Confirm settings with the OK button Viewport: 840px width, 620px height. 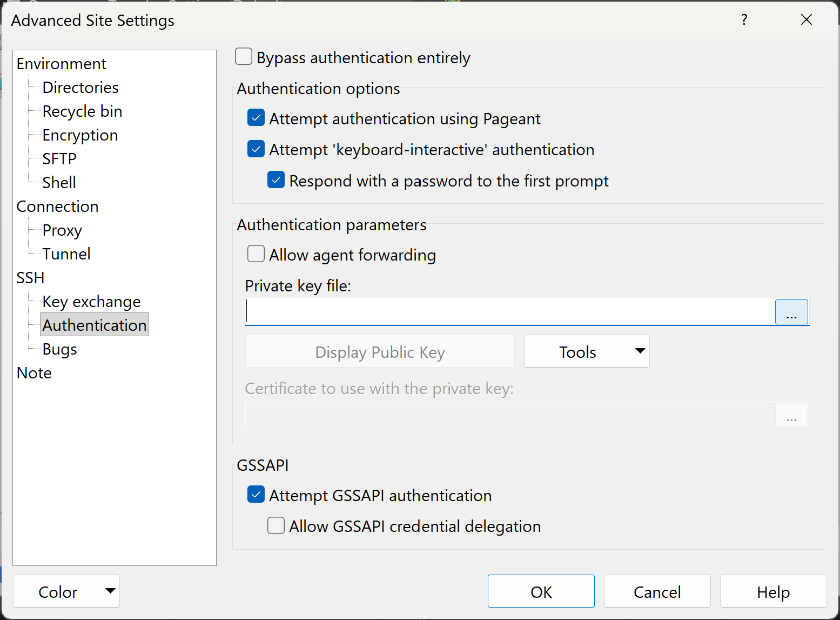[x=541, y=591]
